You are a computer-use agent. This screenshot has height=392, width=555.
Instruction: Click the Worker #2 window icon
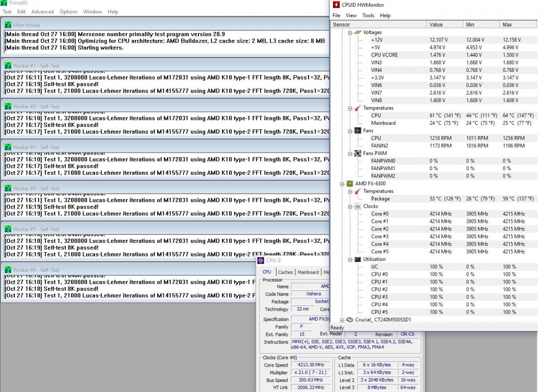coord(8,107)
